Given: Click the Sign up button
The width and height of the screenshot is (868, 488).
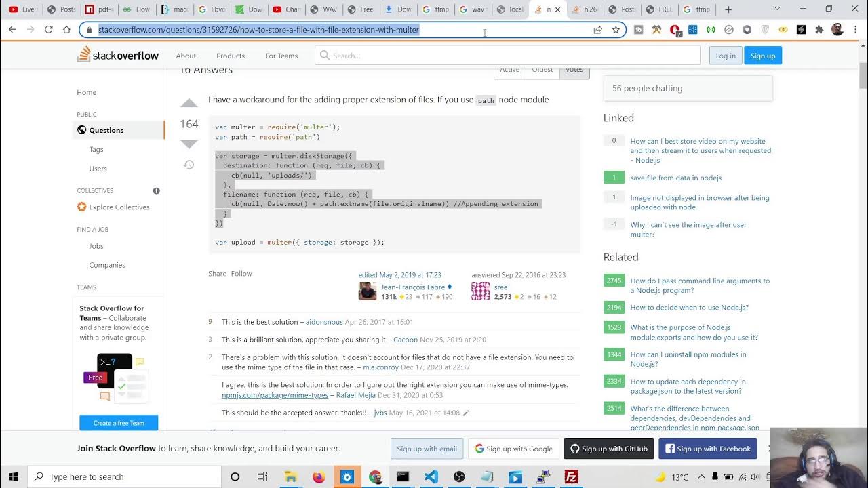Looking at the screenshot, I should point(762,56).
